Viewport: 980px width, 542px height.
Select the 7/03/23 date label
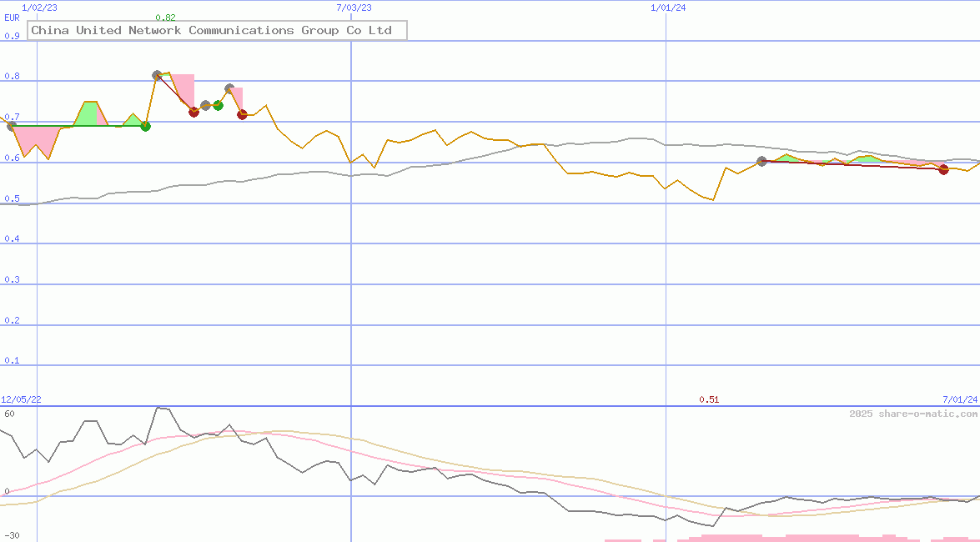pyautogui.click(x=353, y=8)
